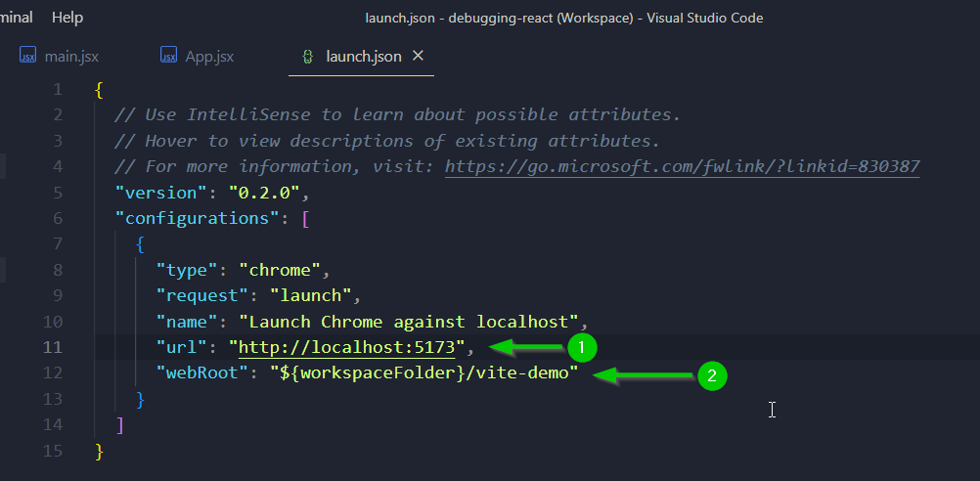Screen dimensions: 980x481
Task: Click the blue closing brace on line 13
Action: pos(141,399)
